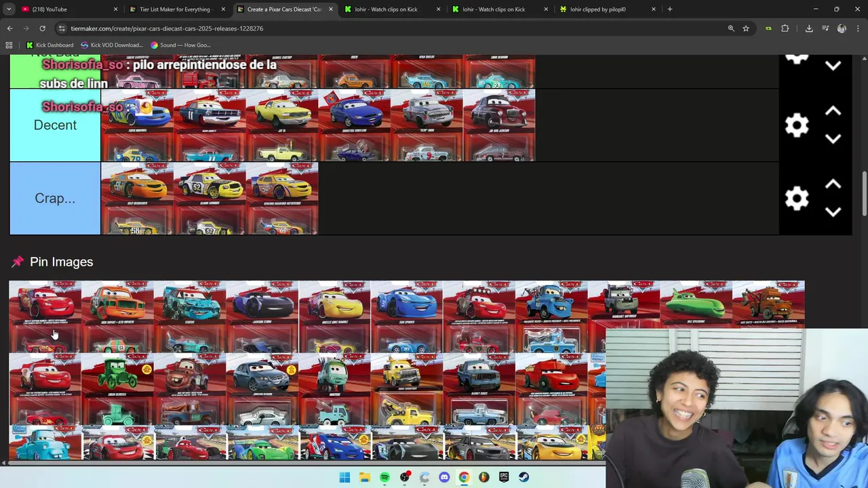Viewport: 868px width, 488px height.
Task: Move the Crap... tier up with its arrow
Action: [x=833, y=184]
